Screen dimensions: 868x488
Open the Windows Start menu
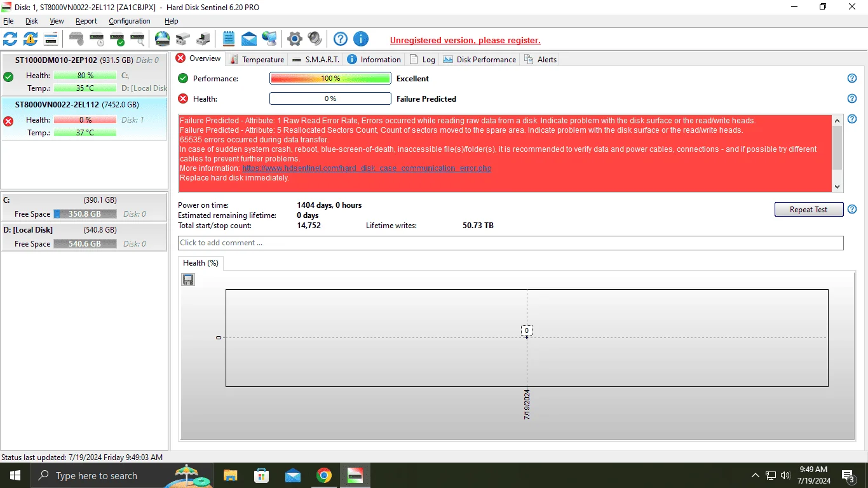click(x=15, y=475)
